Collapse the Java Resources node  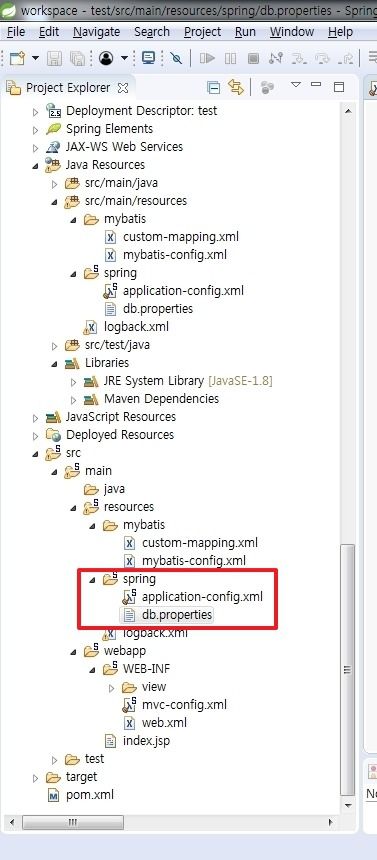pyautogui.click(x=36, y=165)
